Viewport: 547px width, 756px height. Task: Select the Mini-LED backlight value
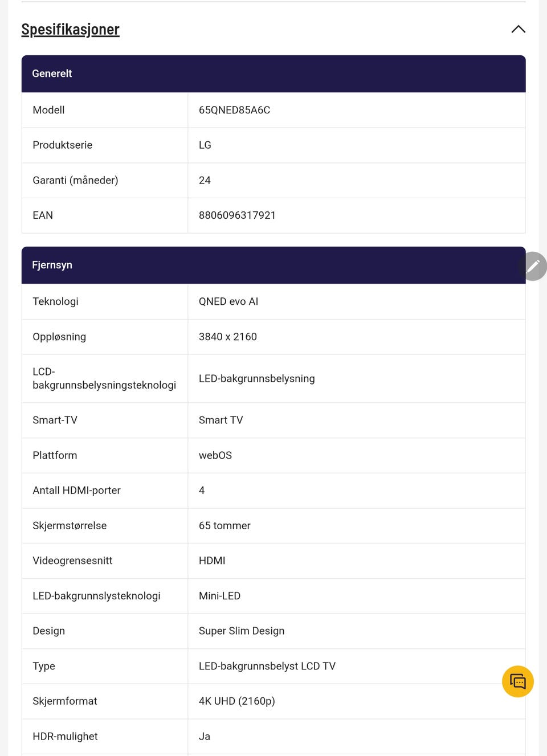point(219,596)
